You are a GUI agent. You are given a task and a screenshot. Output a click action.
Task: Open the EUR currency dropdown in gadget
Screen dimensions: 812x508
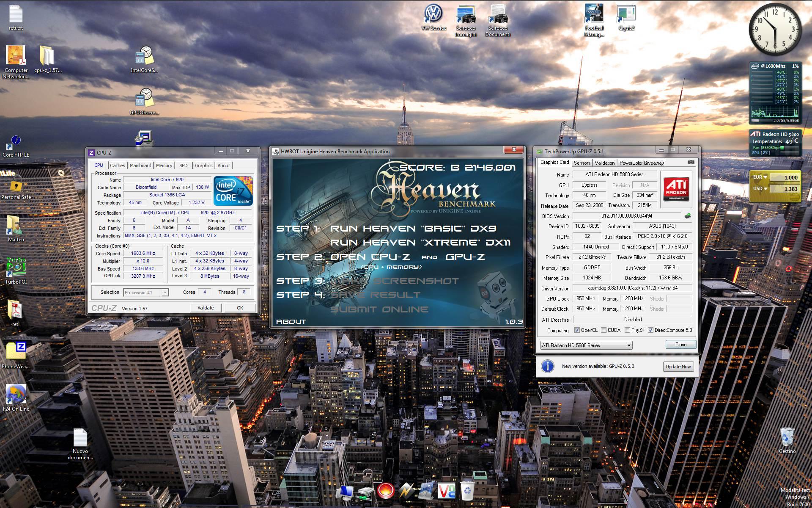pos(760,177)
